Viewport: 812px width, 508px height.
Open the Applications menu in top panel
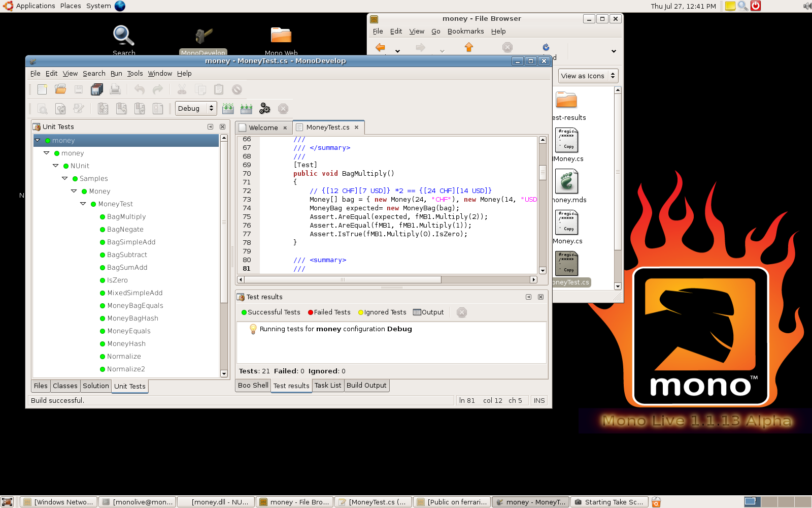[x=35, y=6]
